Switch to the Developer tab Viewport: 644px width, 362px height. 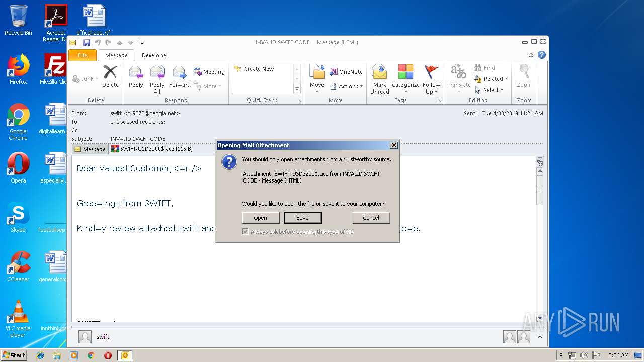point(155,55)
